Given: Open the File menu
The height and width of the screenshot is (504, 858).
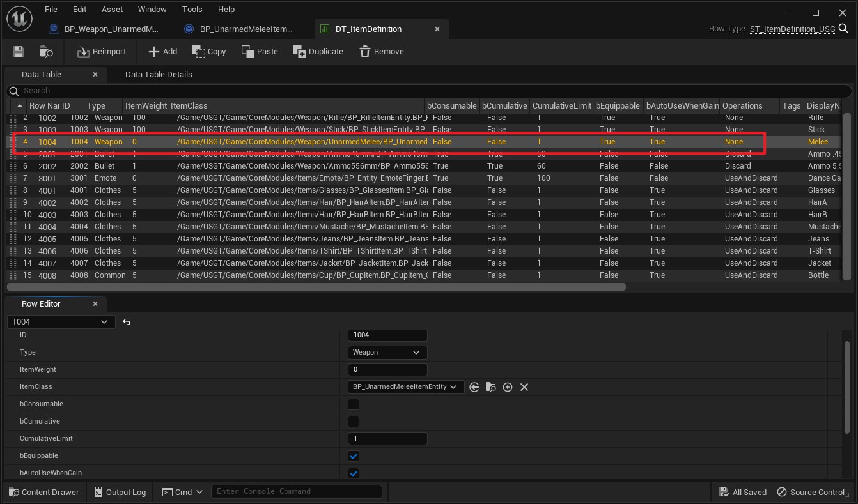Looking at the screenshot, I should [x=51, y=10].
